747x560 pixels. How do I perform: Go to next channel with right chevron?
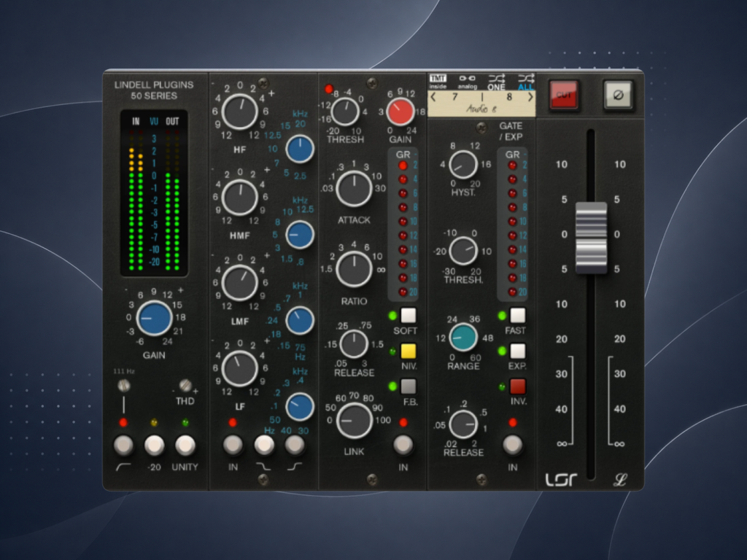pos(530,97)
